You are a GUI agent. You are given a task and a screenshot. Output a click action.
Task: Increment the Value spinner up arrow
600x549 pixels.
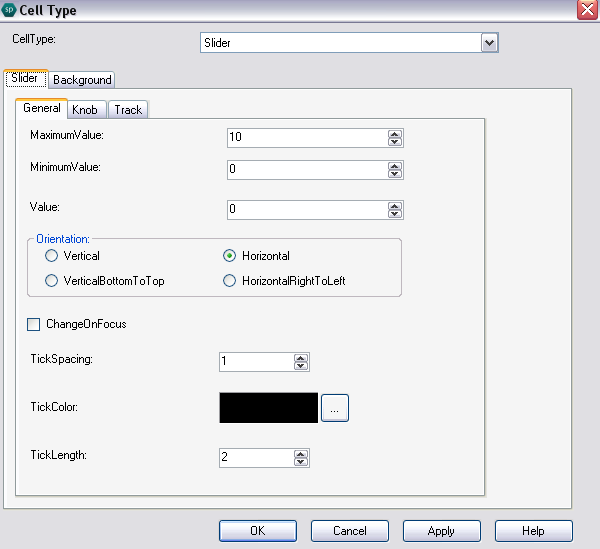point(395,206)
